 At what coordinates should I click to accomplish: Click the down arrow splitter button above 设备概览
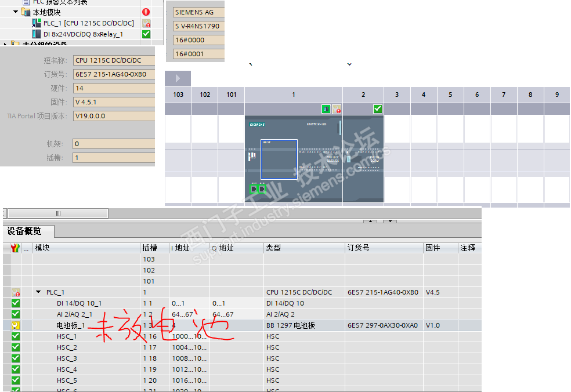click(x=389, y=221)
